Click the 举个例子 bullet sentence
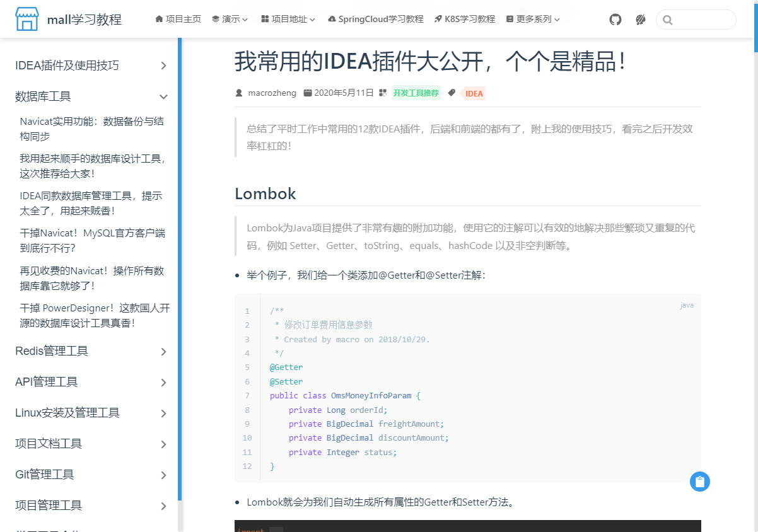 [x=366, y=275]
